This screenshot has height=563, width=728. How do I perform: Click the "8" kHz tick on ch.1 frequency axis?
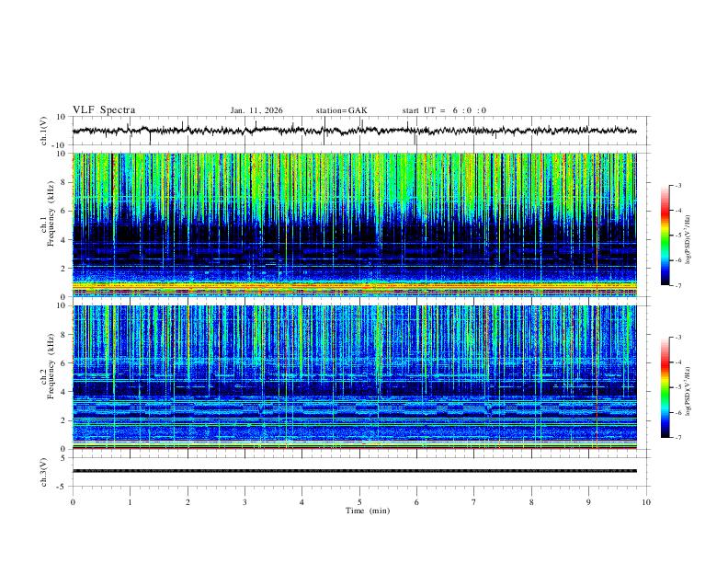[x=65, y=182]
